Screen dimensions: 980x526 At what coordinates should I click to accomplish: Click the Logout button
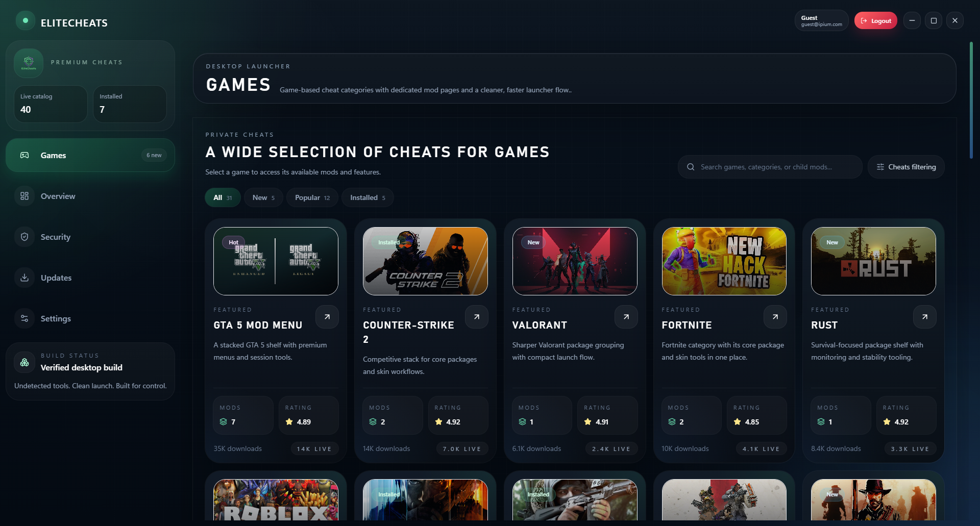coord(875,21)
